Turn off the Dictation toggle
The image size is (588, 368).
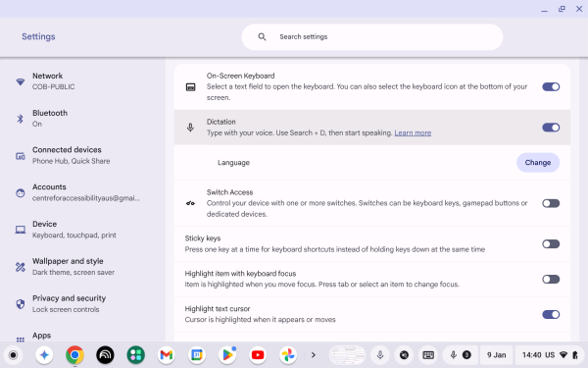pos(551,128)
